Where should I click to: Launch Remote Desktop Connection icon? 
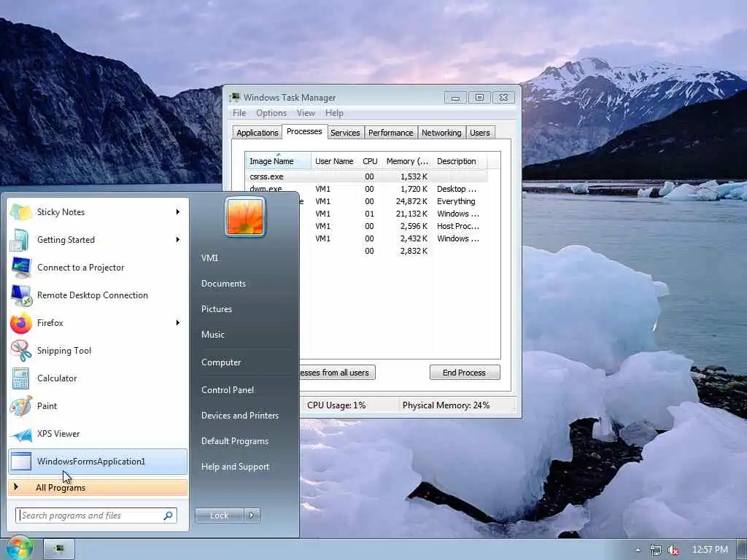21,295
